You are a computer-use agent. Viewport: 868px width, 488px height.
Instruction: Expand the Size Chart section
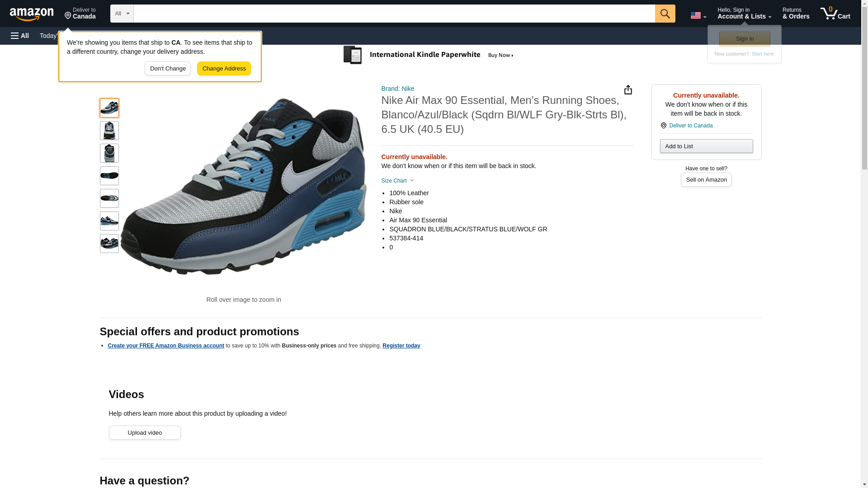tap(397, 181)
